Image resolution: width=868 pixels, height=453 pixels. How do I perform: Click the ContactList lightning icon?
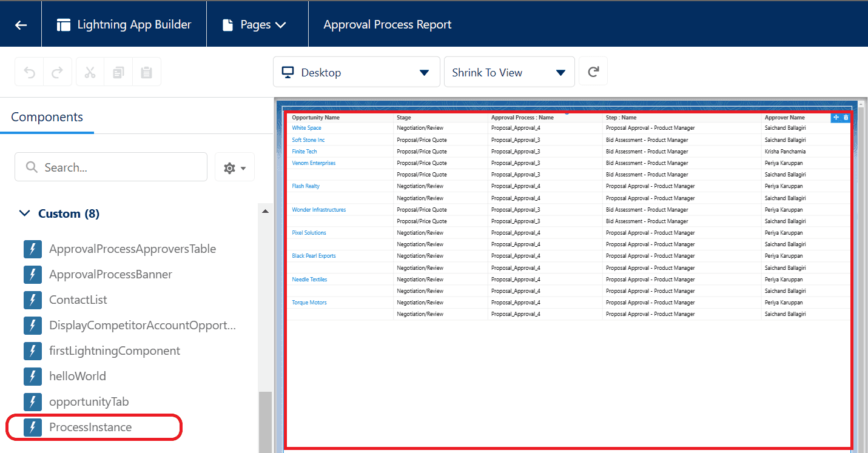[33, 300]
